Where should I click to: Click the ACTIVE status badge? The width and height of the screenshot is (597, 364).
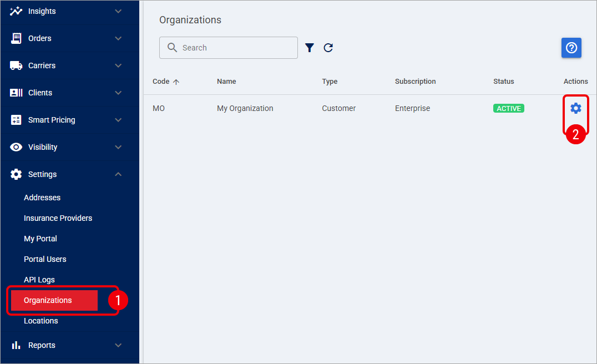[509, 109]
